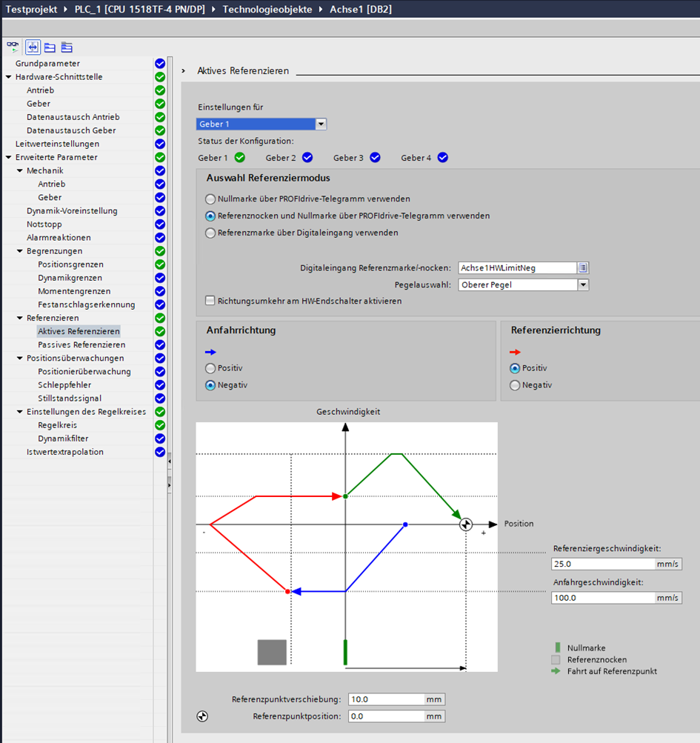
Task: Click the rightmost folder icon in toolbar
Action: (x=67, y=47)
